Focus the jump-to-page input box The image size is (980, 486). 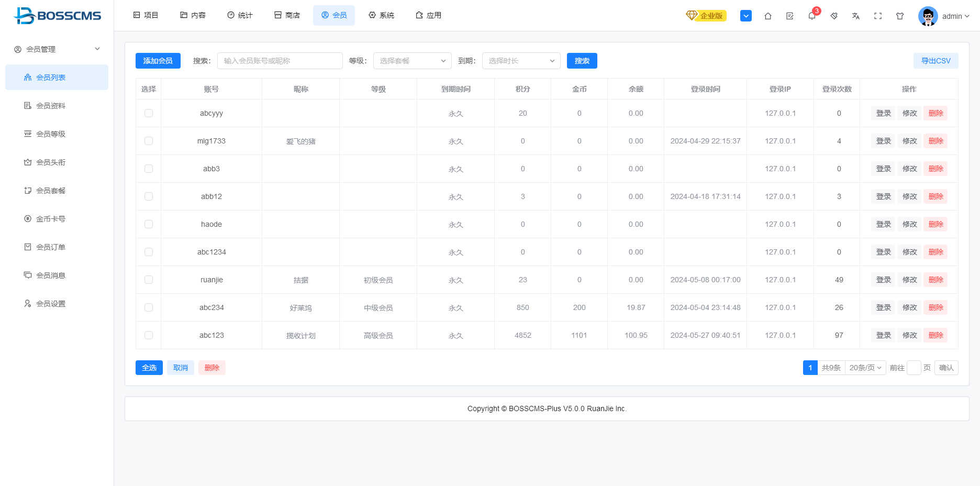coord(914,368)
